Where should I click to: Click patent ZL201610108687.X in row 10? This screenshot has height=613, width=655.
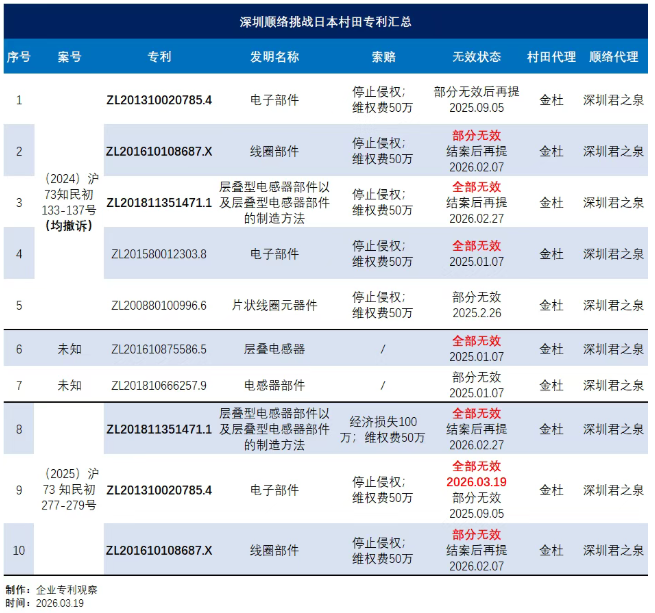[x=159, y=550]
